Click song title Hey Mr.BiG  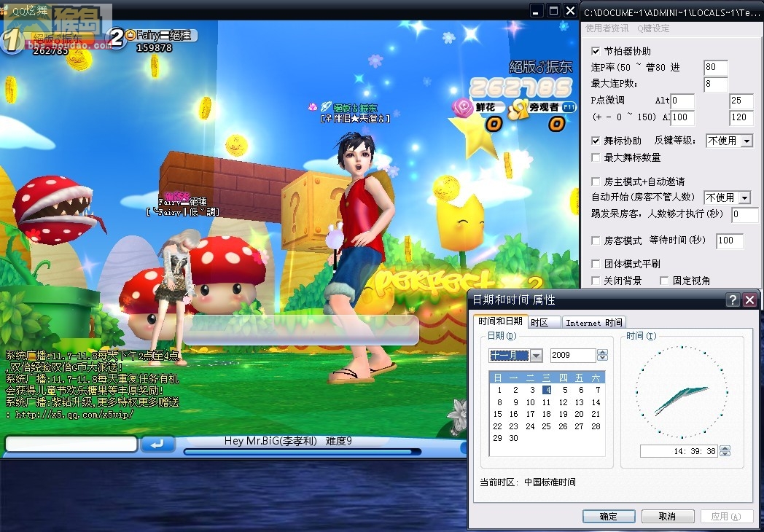pos(270,441)
